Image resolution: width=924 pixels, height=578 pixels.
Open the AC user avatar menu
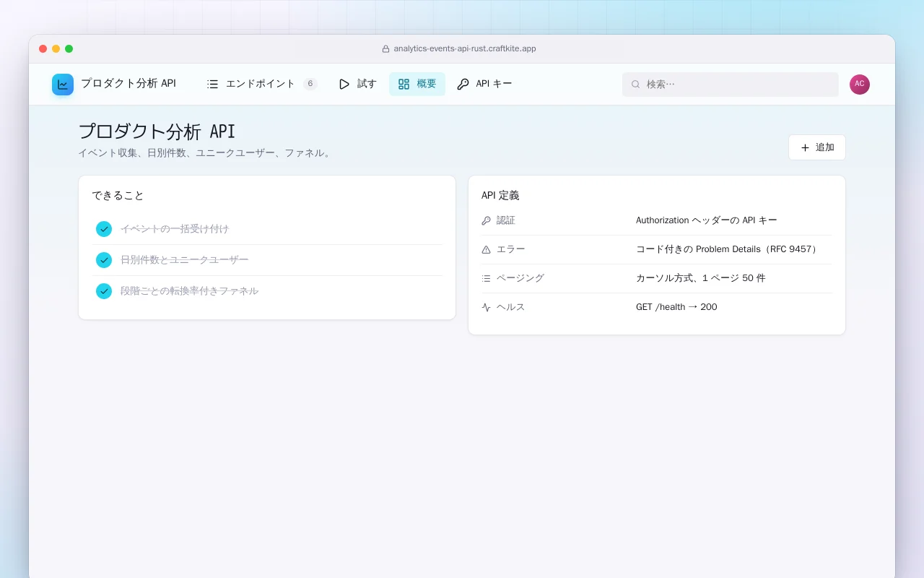coord(860,84)
